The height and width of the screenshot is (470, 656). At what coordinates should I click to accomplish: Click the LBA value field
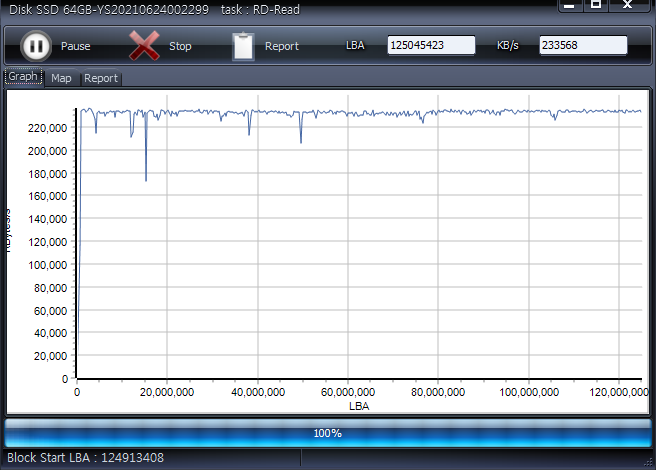point(431,46)
